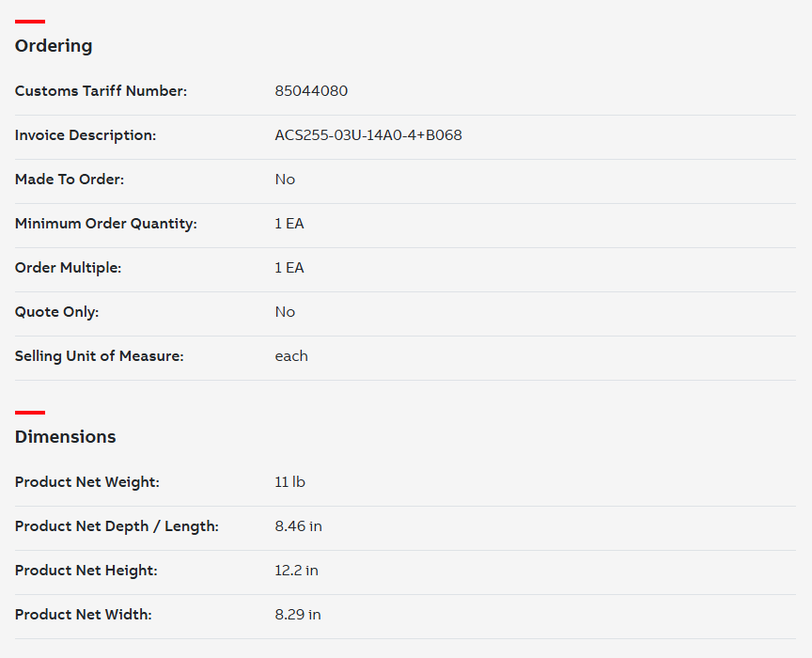Image resolution: width=812 pixels, height=658 pixels.
Task: Click the Made To Order label
Action: point(70,180)
